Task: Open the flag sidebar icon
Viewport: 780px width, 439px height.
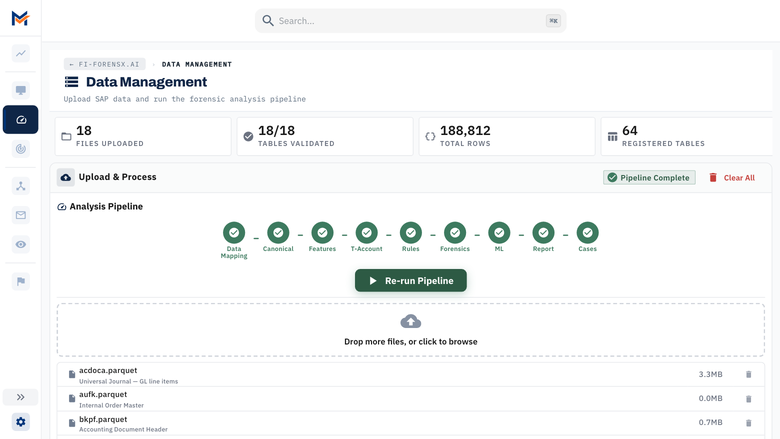Action: click(20, 281)
